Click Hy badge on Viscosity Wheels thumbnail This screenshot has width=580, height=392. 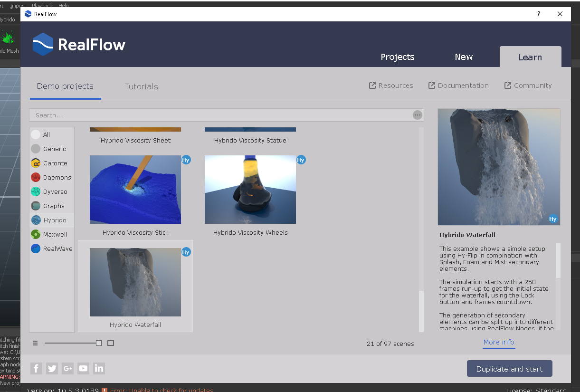301,160
